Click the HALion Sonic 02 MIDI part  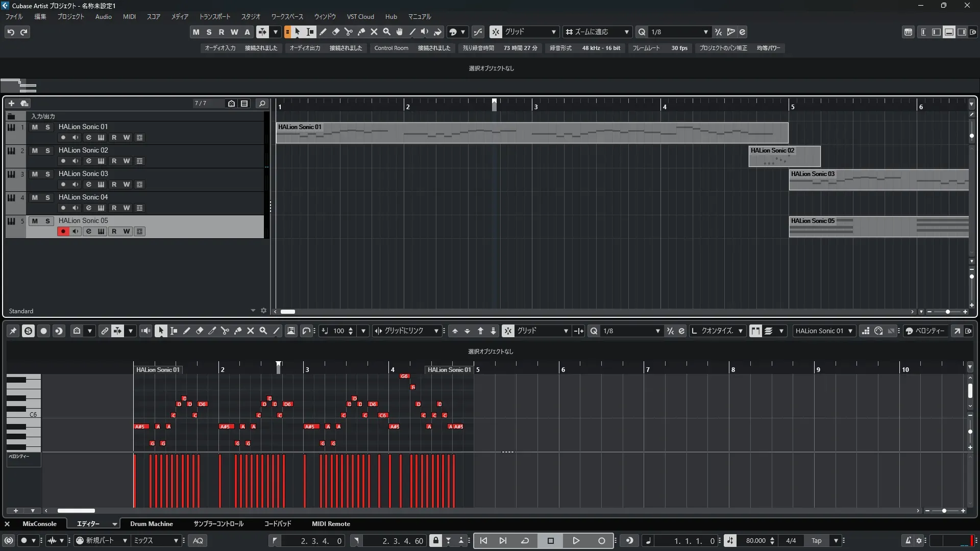click(x=784, y=157)
